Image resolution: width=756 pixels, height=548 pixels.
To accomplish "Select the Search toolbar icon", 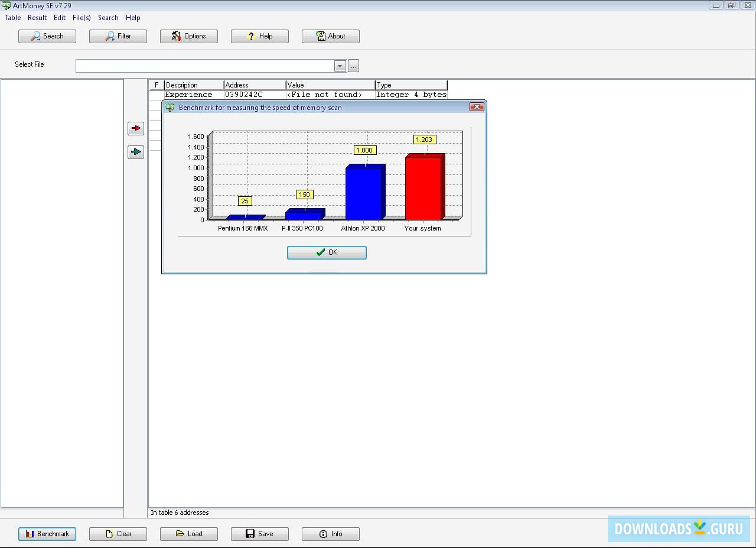I will click(x=35, y=36).
